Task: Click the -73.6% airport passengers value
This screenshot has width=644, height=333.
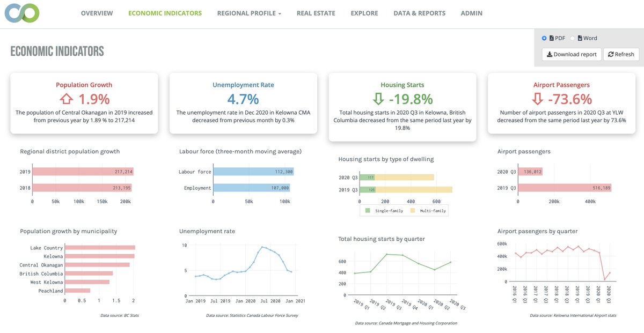Action: click(570, 99)
